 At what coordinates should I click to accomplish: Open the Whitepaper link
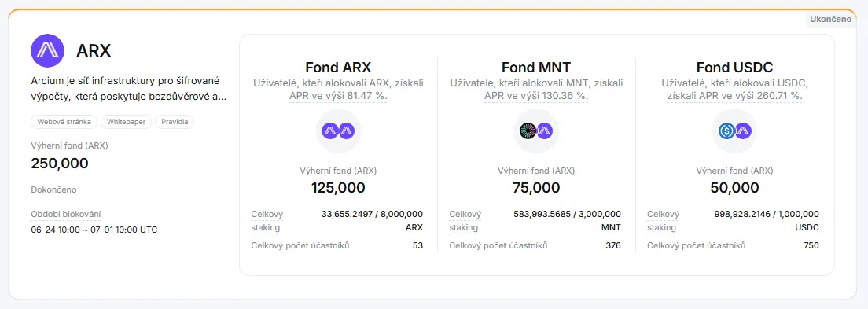pos(127,122)
